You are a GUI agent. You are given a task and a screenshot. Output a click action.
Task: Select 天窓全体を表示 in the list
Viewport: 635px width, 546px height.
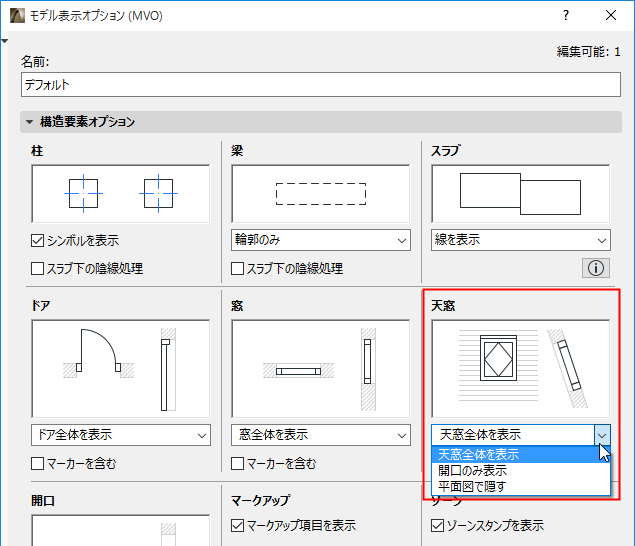(x=521, y=454)
